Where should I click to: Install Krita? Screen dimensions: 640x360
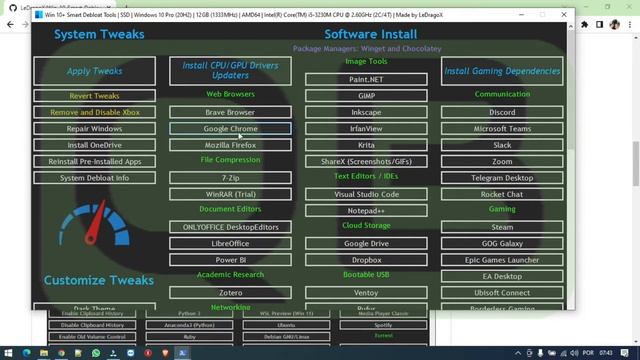366,145
